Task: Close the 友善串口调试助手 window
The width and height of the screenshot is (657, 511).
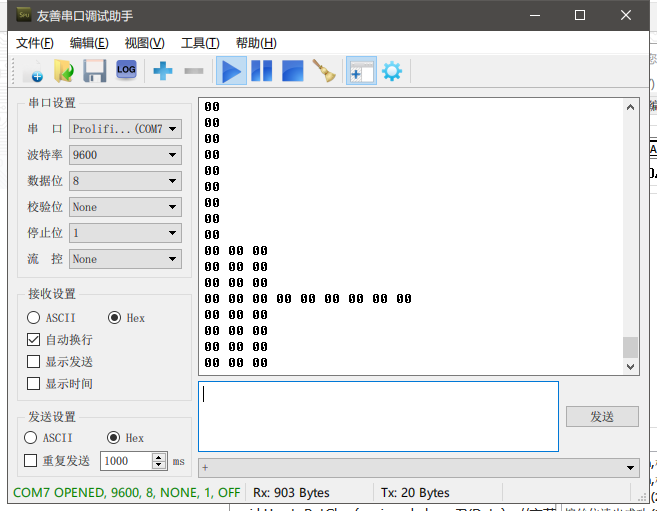Action: pos(626,15)
